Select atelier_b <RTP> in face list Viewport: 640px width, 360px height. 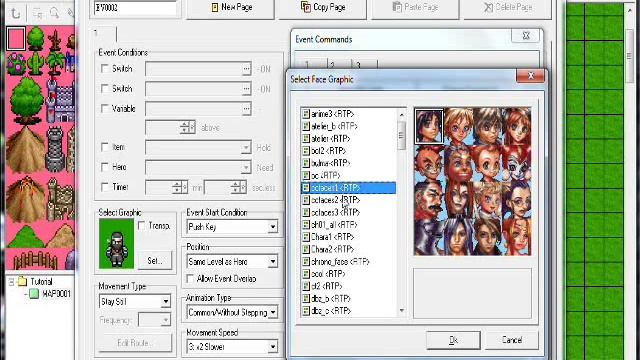pyautogui.click(x=334, y=126)
